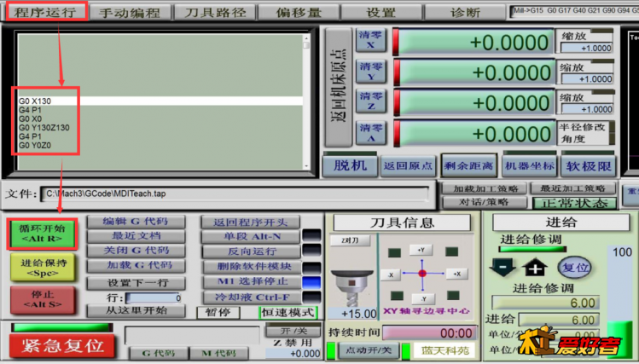This screenshot has height=364, width=639.
Task: Switch to the 手动编程 tab
Action: click(x=131, y=12)
